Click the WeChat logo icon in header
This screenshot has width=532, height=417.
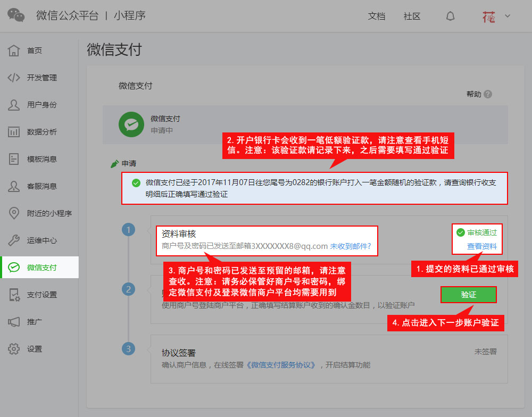16,15
